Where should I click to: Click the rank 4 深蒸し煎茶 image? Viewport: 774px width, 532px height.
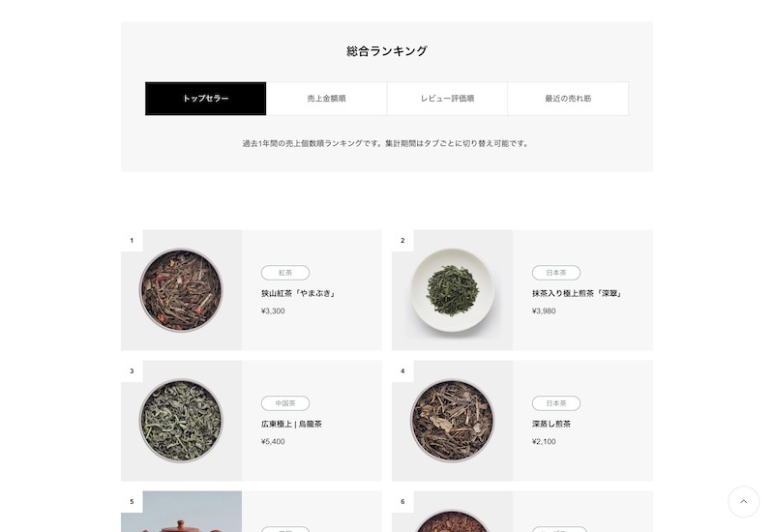click(x=452, y=421)
